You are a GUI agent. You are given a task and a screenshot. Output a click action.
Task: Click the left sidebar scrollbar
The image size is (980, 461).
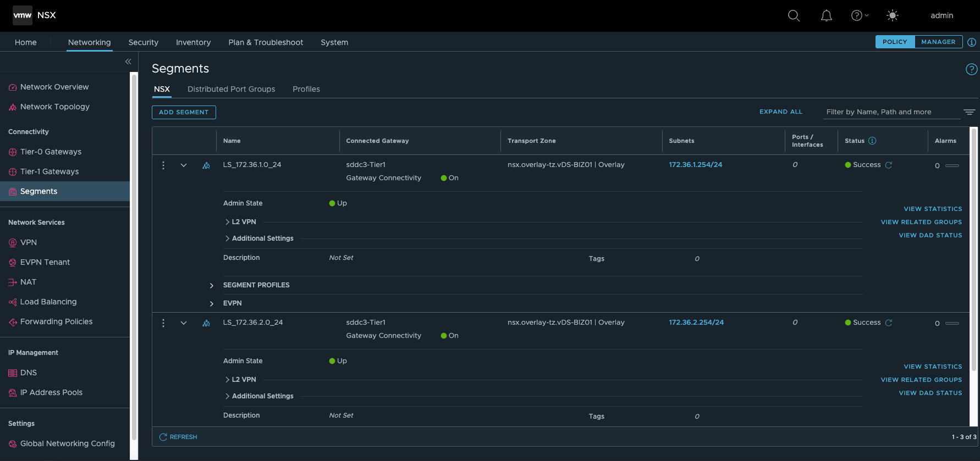click(134, 258)
